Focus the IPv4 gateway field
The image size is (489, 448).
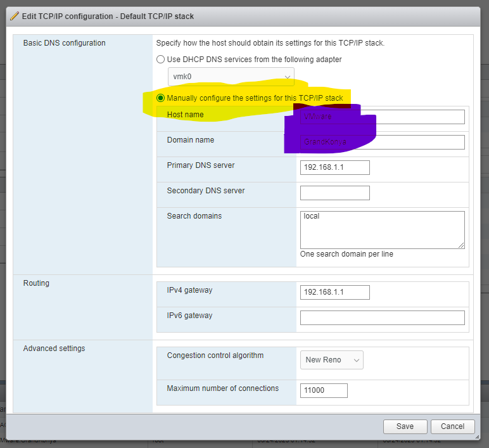point(334,292)
